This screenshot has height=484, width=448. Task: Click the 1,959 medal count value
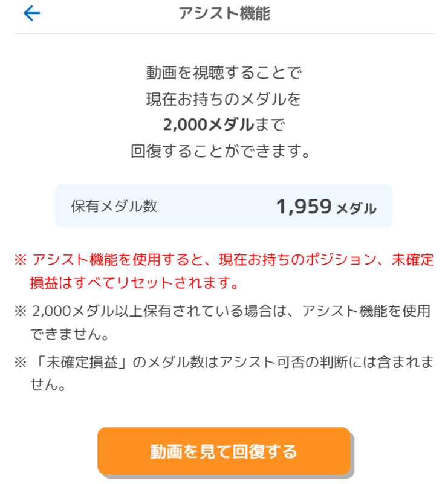tap(304, 207)
